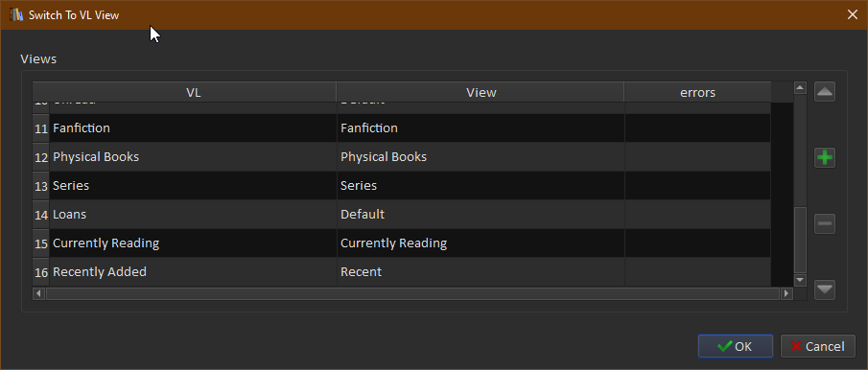Click the vertical scrollbar down arrow

(799, 281)
